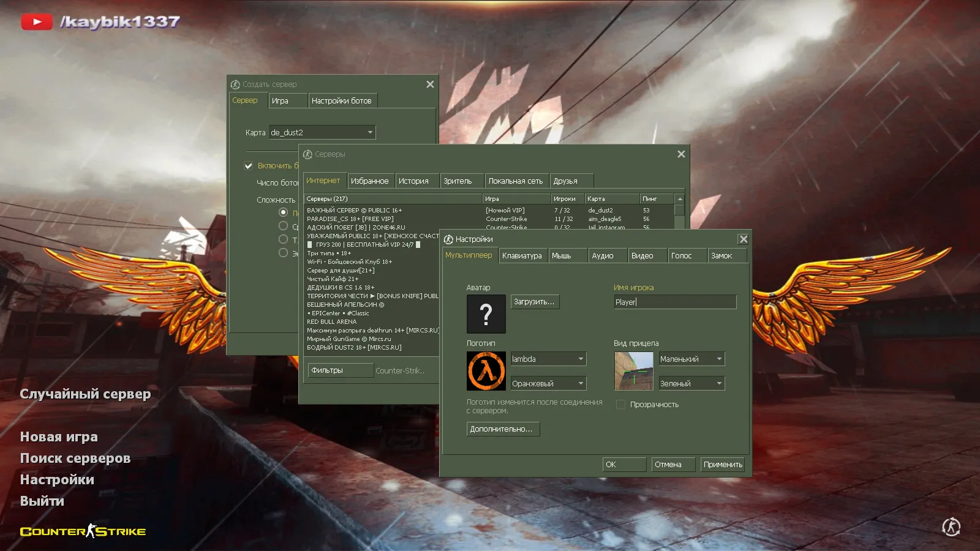Click the avatar question mark thumbnail
This screenshot has height=551, width=980.
(486, 314)
